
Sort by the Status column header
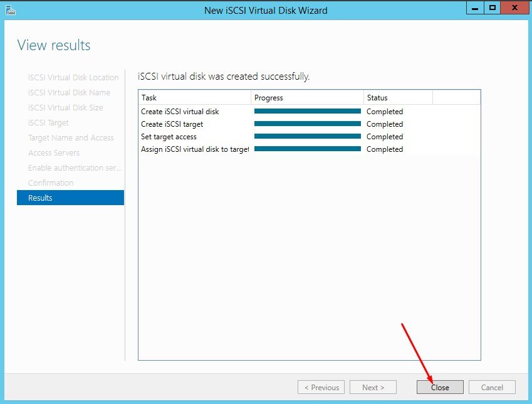[398, 97]
